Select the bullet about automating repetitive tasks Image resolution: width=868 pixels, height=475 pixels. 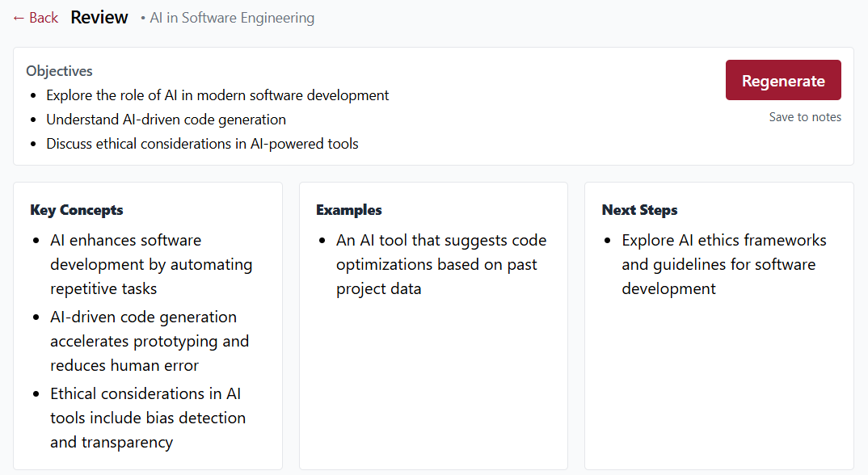[x=152, y=264]
